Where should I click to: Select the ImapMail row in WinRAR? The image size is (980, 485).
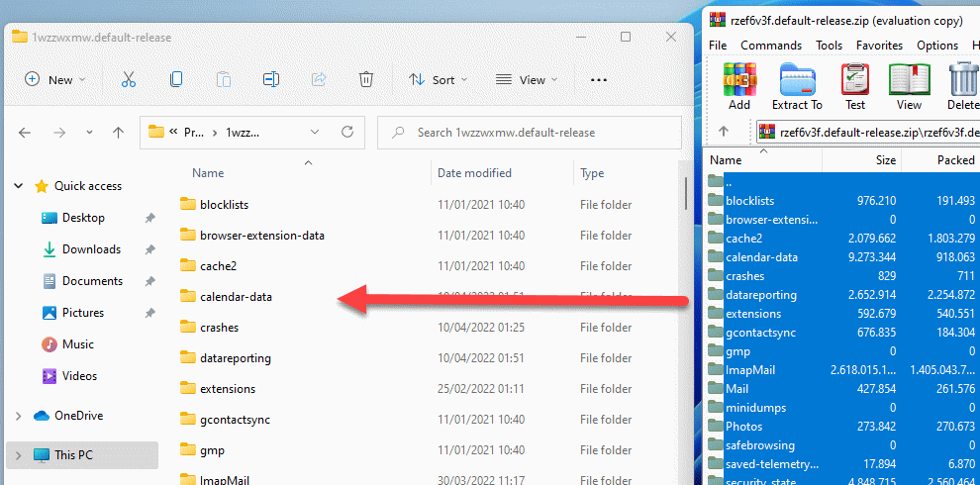click(842, 370)
